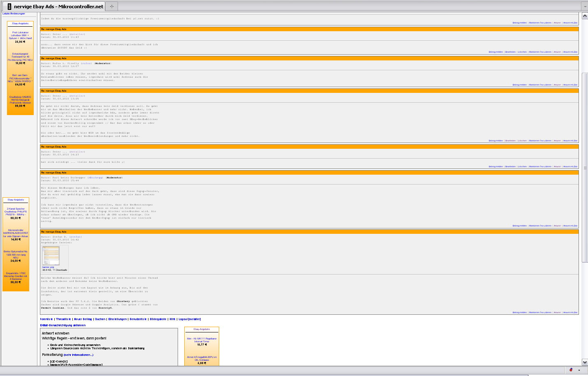Screen dimensions: 588x376
Task: Click the red status bar icon at bottom right
Action: 571,370
